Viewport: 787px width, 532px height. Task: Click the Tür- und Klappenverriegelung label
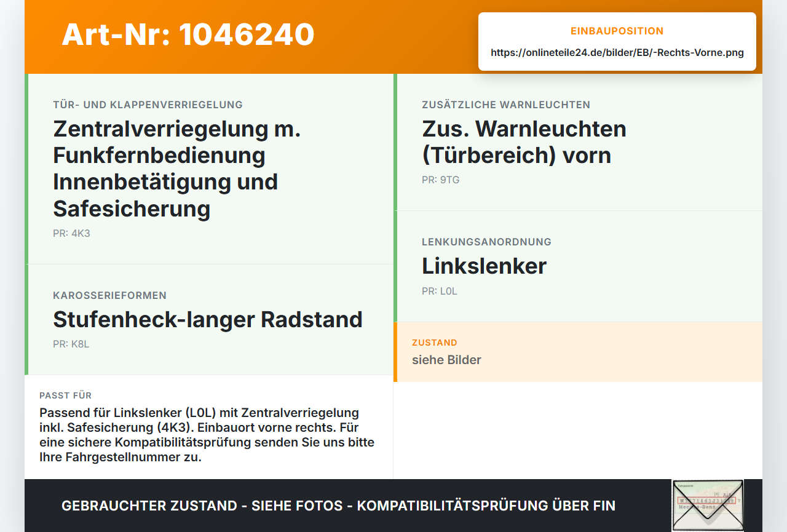[x=148, y=105]
